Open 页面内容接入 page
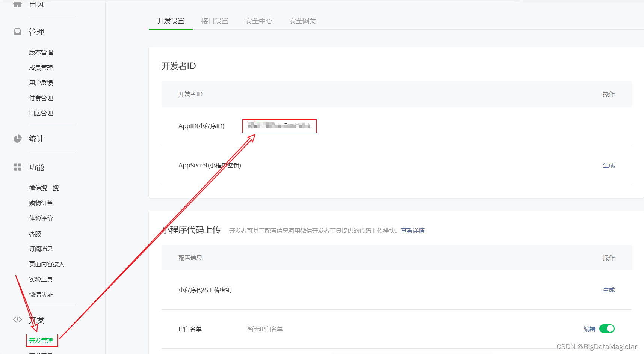 pyautogui.click(x=47, y=264)
